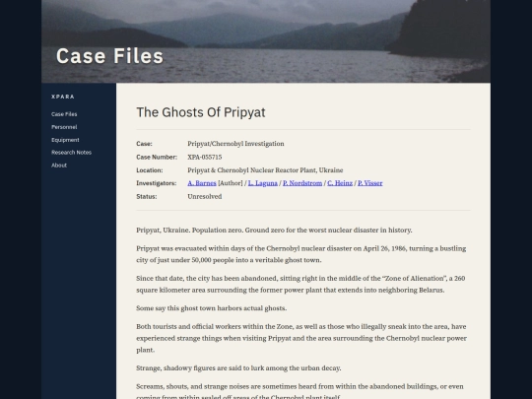Viewport: 532px width, 399px height.
Task: Click the P. Visser investigator link
Action: coord(369,183)
